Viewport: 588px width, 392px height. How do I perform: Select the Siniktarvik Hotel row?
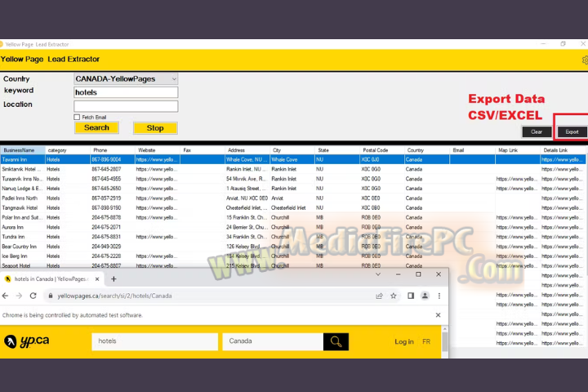click(292, 169)
